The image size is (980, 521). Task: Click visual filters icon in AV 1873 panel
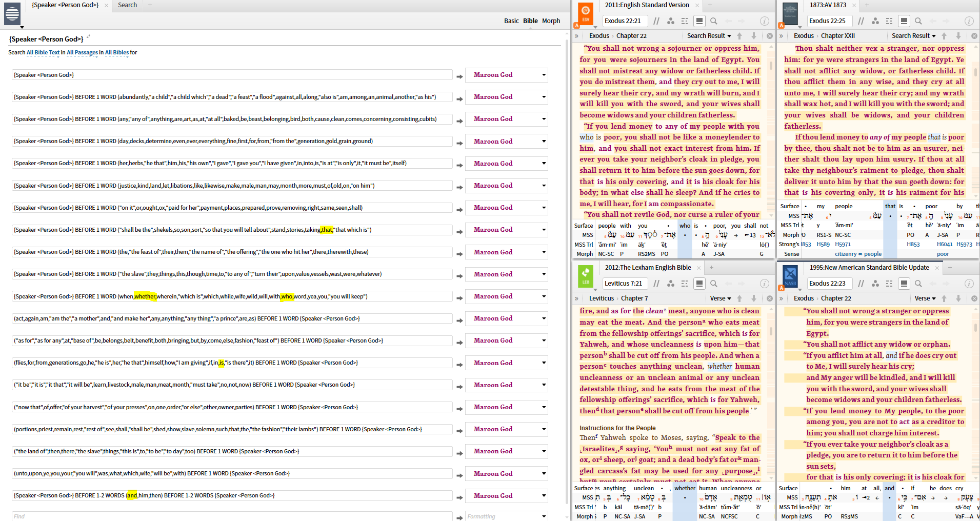(875, 21)
